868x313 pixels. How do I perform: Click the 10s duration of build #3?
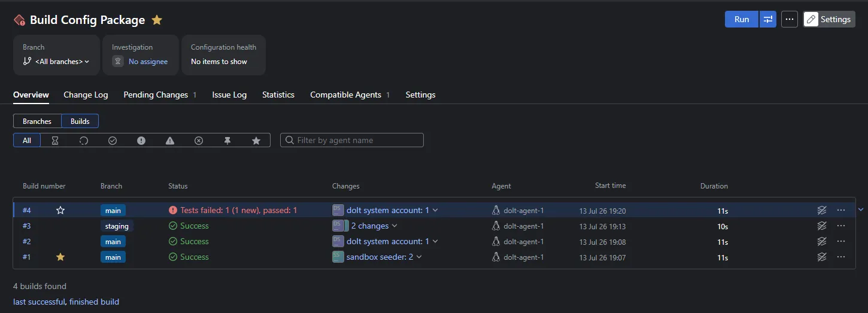[723, 226]
